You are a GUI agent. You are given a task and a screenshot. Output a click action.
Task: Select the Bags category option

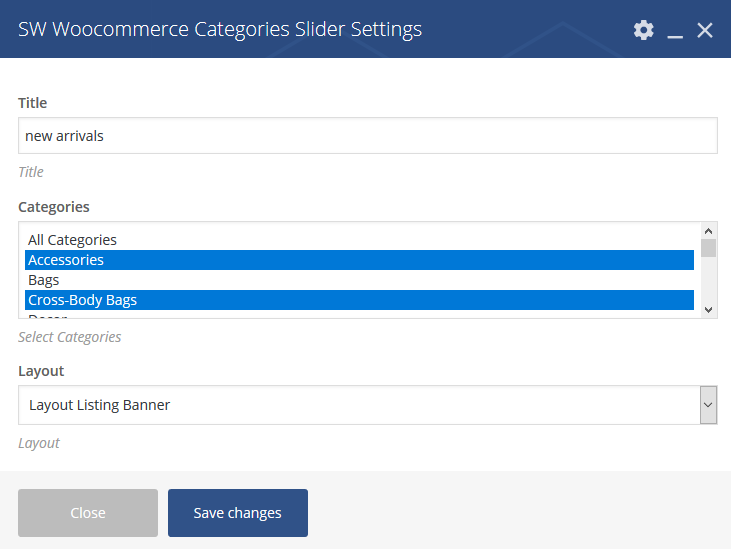coord(359,280)
